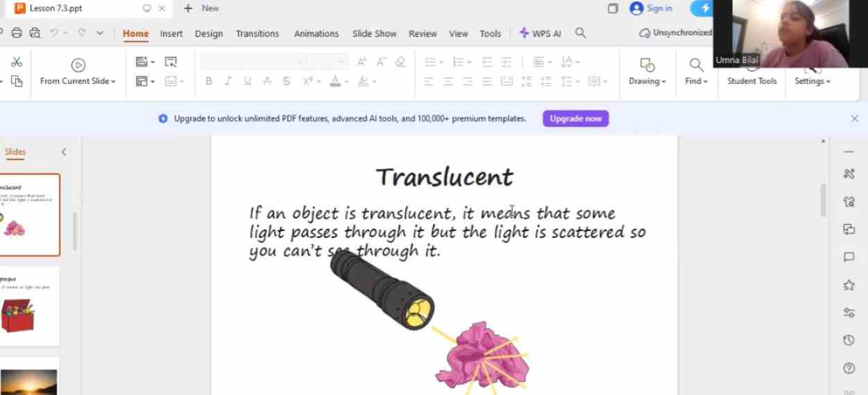Click the help question mark in right sidebar

(x=849, y=368)
